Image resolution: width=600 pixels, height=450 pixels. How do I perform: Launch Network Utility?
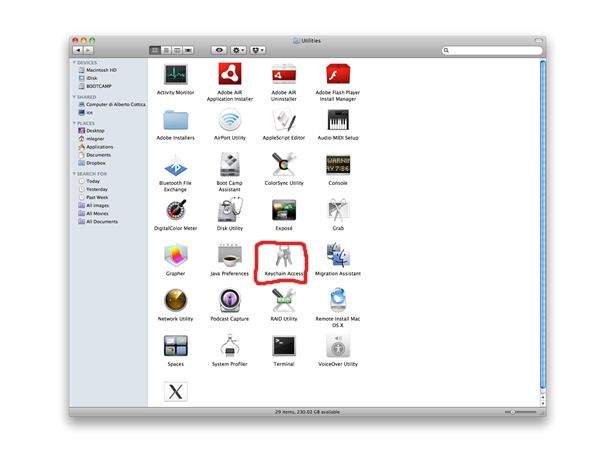176,300
